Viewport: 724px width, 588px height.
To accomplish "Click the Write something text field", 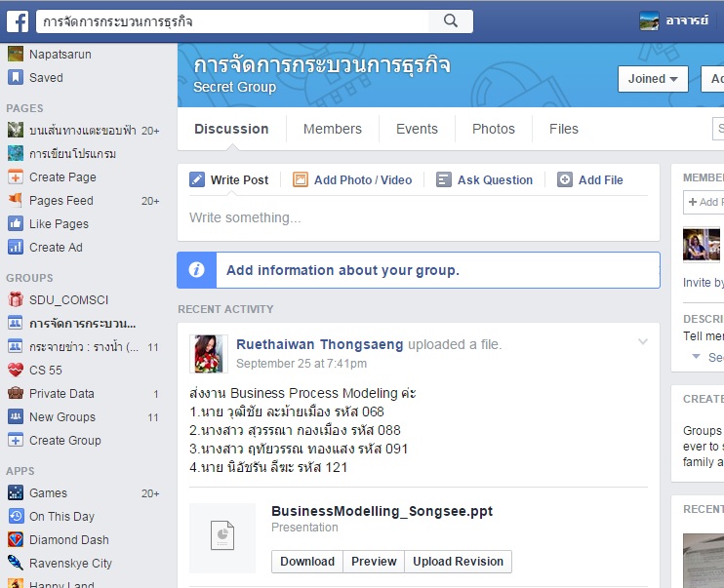I will (418, 217).
